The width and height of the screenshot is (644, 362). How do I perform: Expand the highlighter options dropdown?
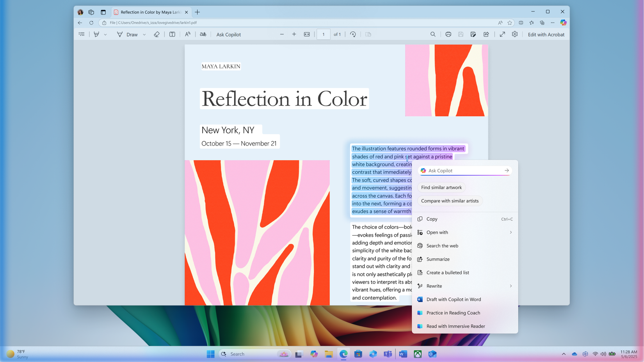[105, 35]
